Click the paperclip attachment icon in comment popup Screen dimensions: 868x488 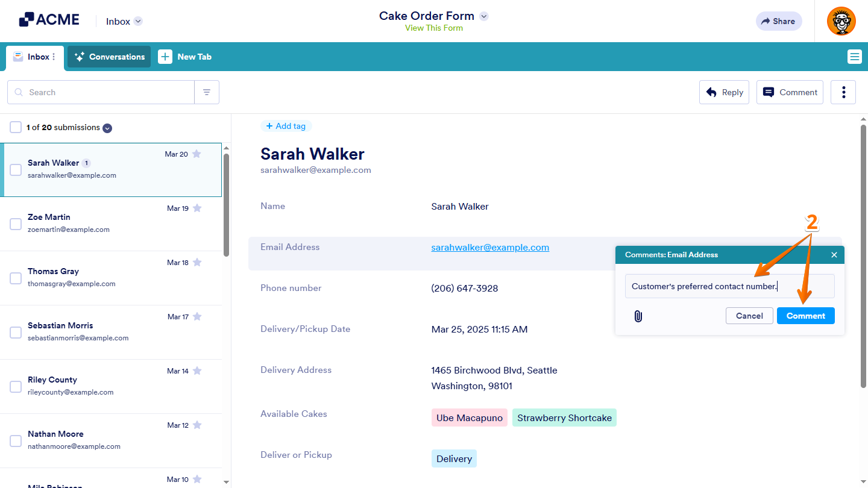click(638, 315)
